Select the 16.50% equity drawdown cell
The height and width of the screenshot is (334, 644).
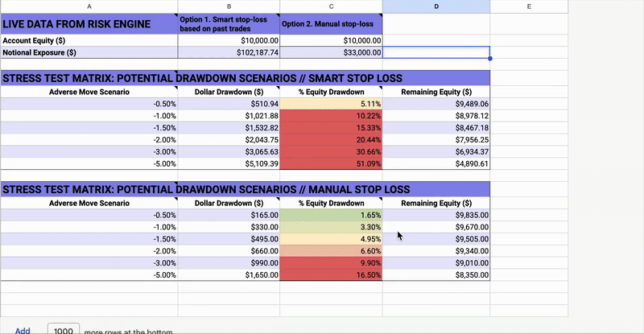(x=331, y=274)
